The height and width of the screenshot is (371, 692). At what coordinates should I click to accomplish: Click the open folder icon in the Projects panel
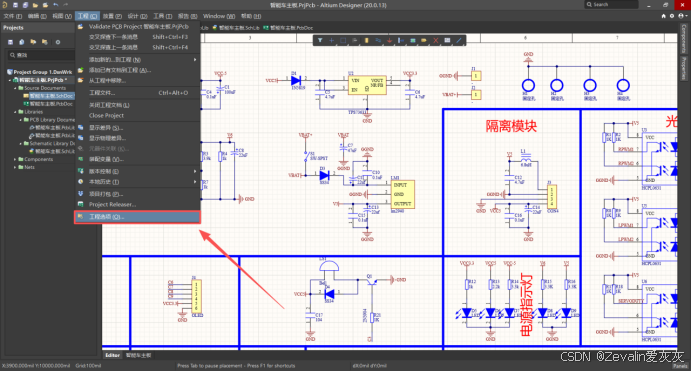(x=33, y=42)
